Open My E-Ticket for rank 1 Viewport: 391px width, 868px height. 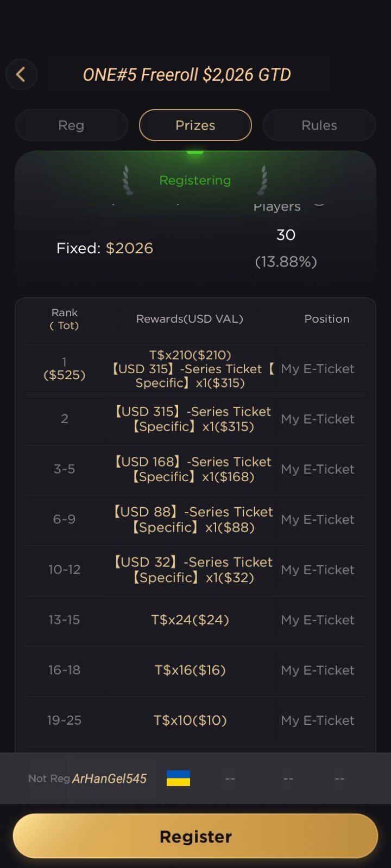pyautogui.click(x=318, y=369)
